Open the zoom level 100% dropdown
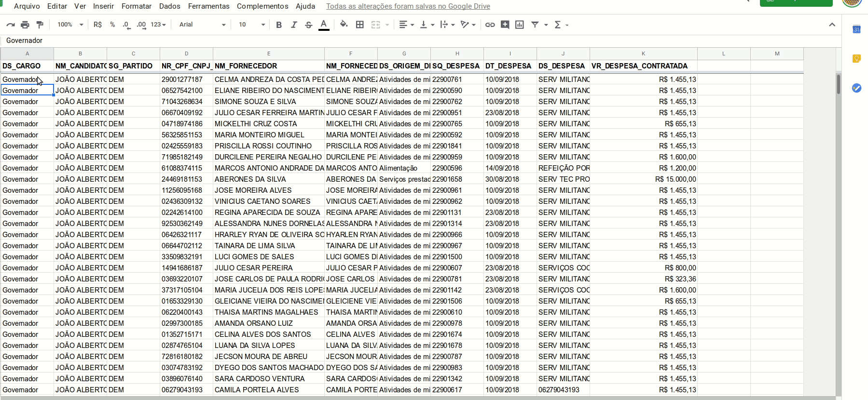This screenshot has height=400, width=868. pyautogui.click(x=70, y=25)
